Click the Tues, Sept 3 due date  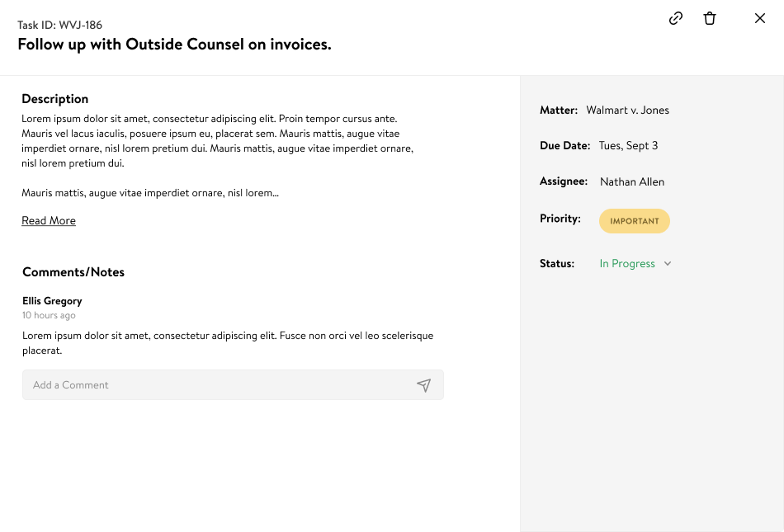[628, 146]
